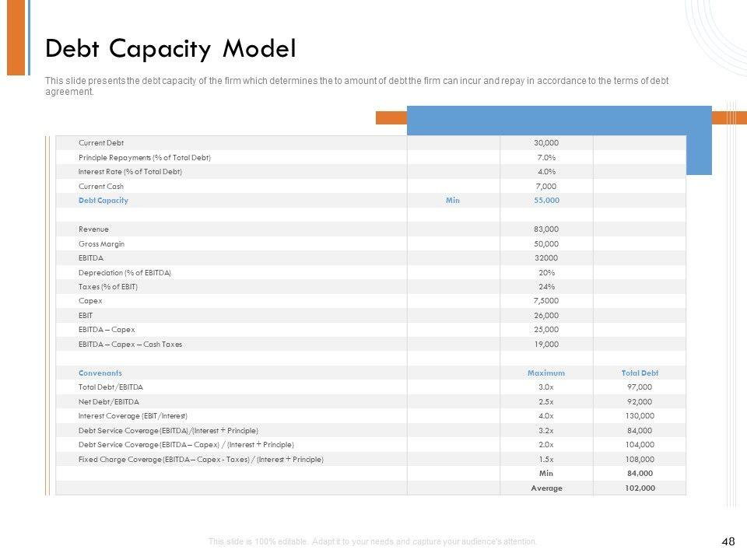Click the 55,000 Debt Capacity value
This screenshot has width=747, height=560.
[546, 201]
